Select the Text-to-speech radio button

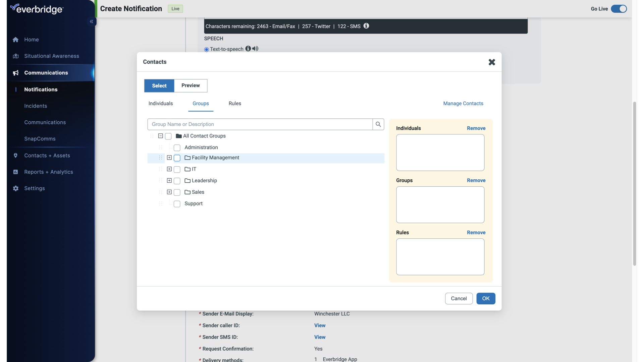pos(207,49)
